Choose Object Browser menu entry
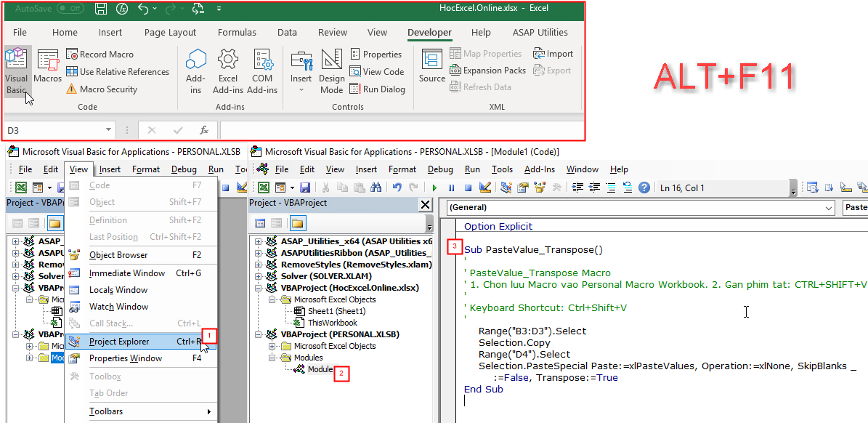 (141, 254)
